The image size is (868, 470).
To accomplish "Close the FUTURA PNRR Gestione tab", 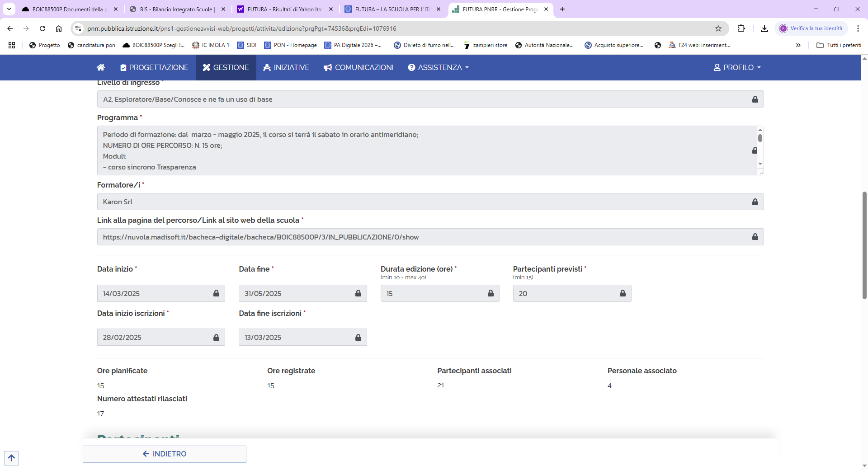I will [x=546, y=9].
